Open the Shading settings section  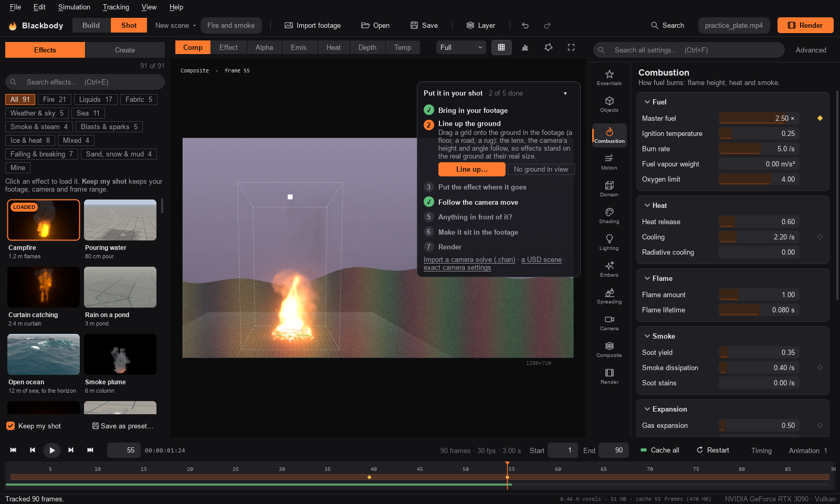point(609,216)
